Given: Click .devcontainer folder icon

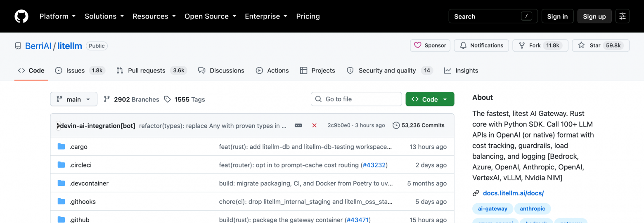Looking at the screenshot, I should [x=62, y=183].
